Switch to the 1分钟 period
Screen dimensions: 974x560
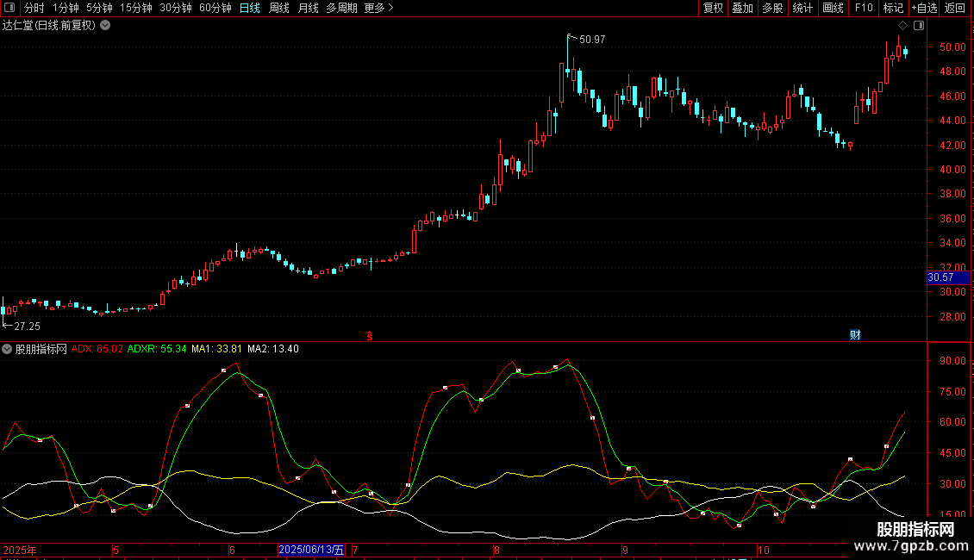pyautogui.click(x=66, y=8)
